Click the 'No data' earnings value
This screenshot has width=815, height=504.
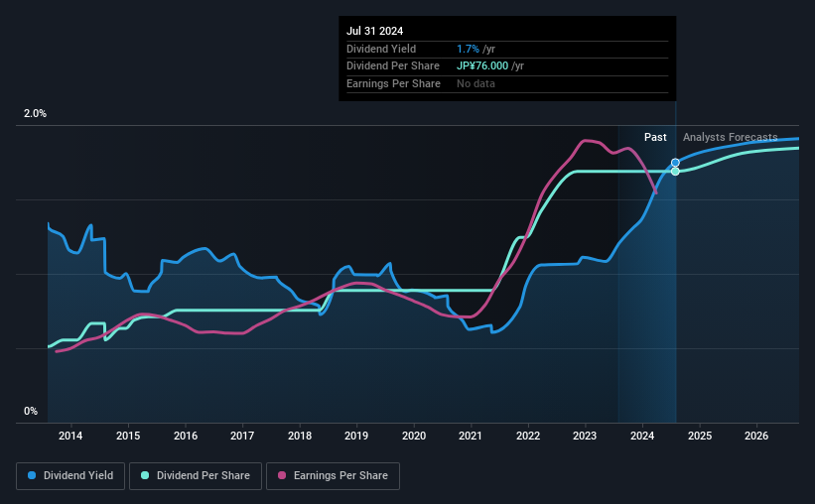475,83
